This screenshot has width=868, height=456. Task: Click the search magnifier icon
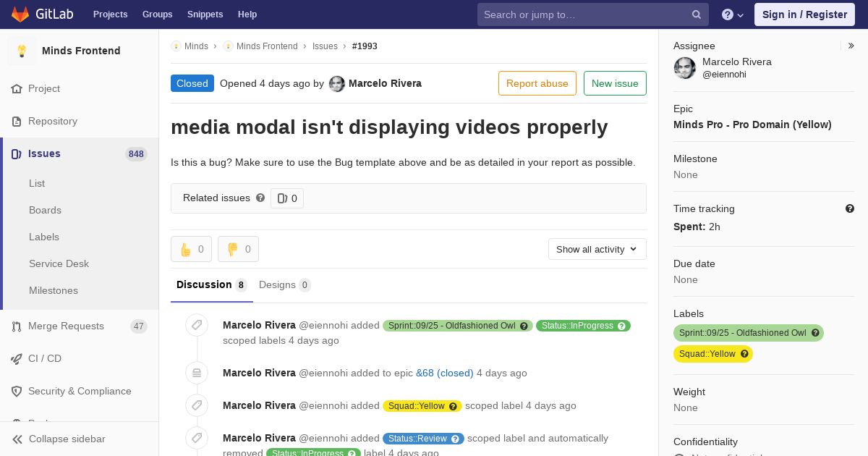(697, 14)
